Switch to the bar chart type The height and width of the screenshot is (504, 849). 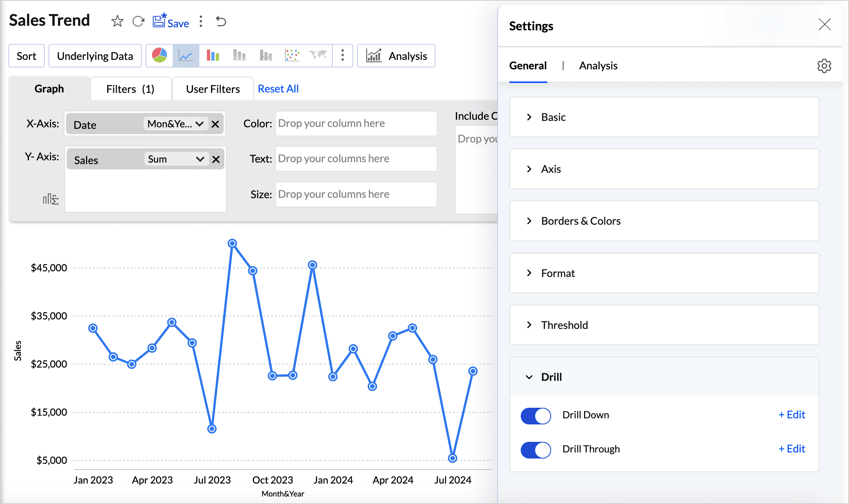[212, 55]
